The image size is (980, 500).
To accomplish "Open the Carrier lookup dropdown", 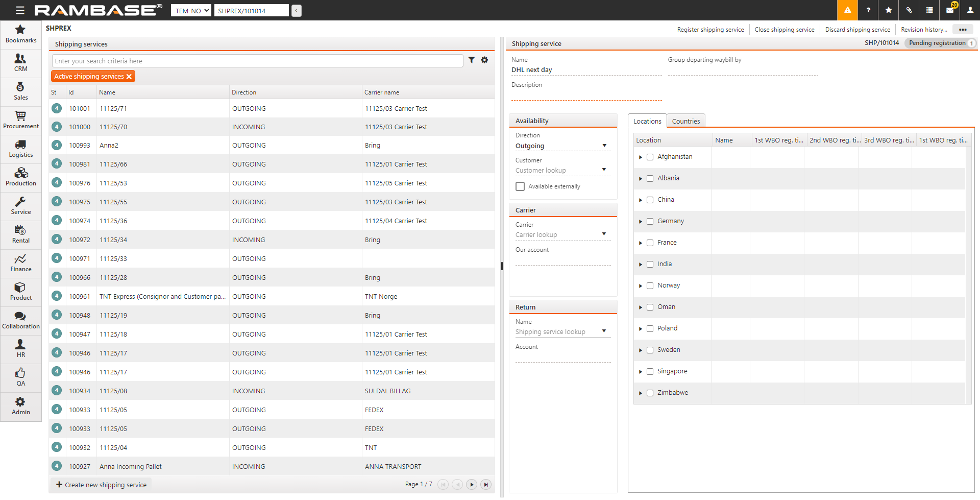I will 604,234.
